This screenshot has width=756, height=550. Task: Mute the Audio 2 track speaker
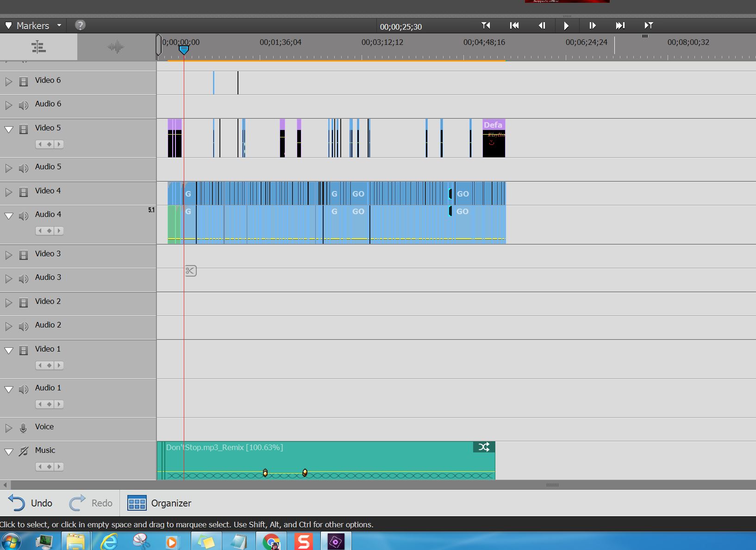[x=24, y=327]
